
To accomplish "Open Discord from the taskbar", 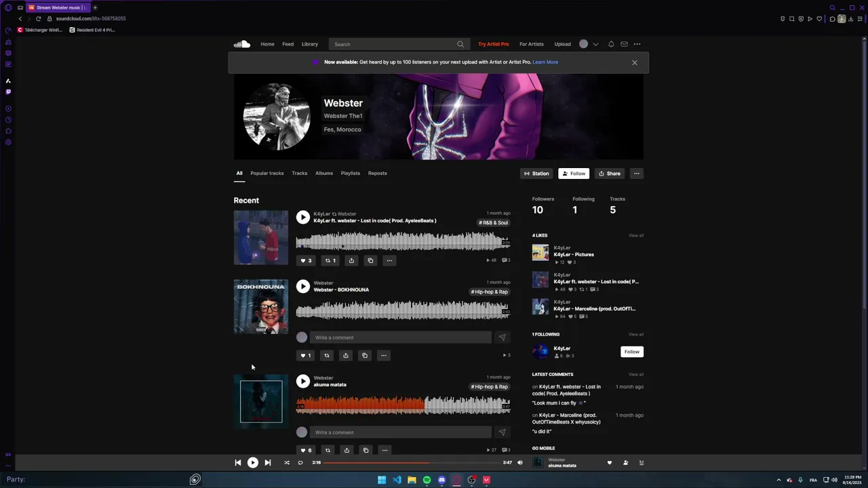I will [441, 480].
